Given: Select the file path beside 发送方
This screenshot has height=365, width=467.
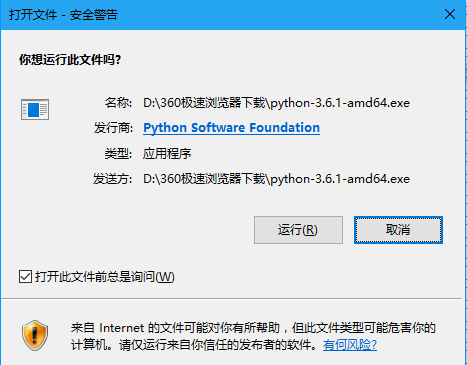Looking at the screenshot, I should pyautogui.click(x=276, y=179).
